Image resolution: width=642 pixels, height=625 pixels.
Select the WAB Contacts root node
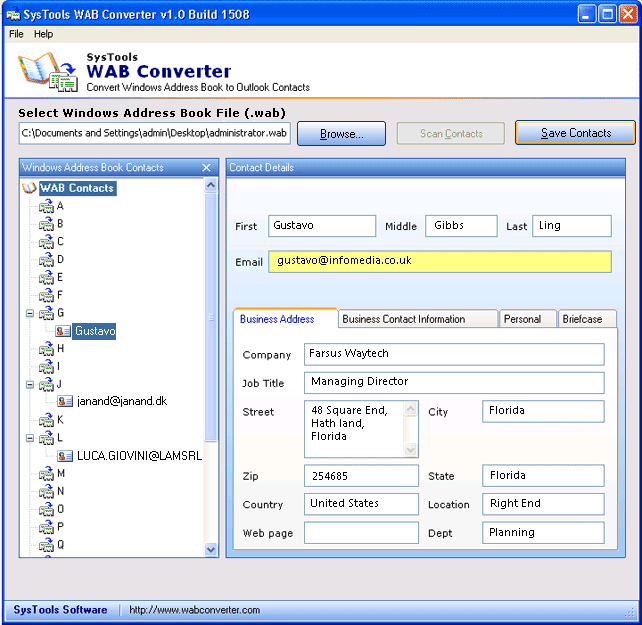tap(77, 188)
